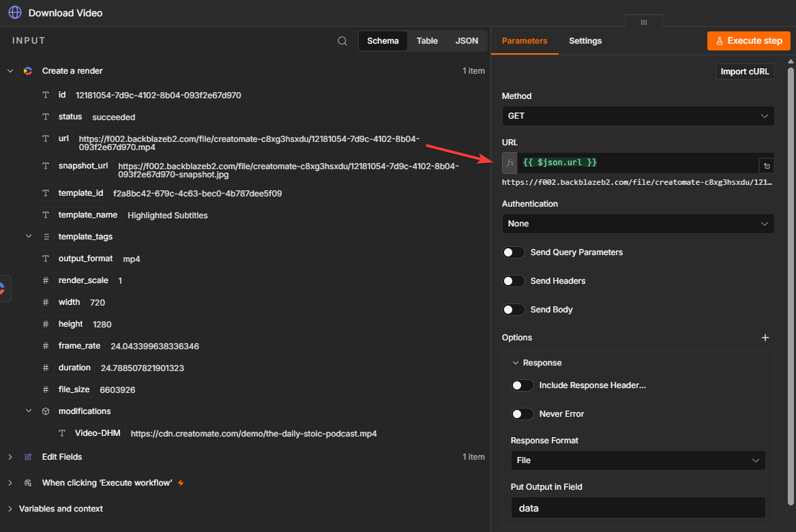Collapse the template_tags list
The height and width of the screenshot is (532, 796).
coord(29,236)
